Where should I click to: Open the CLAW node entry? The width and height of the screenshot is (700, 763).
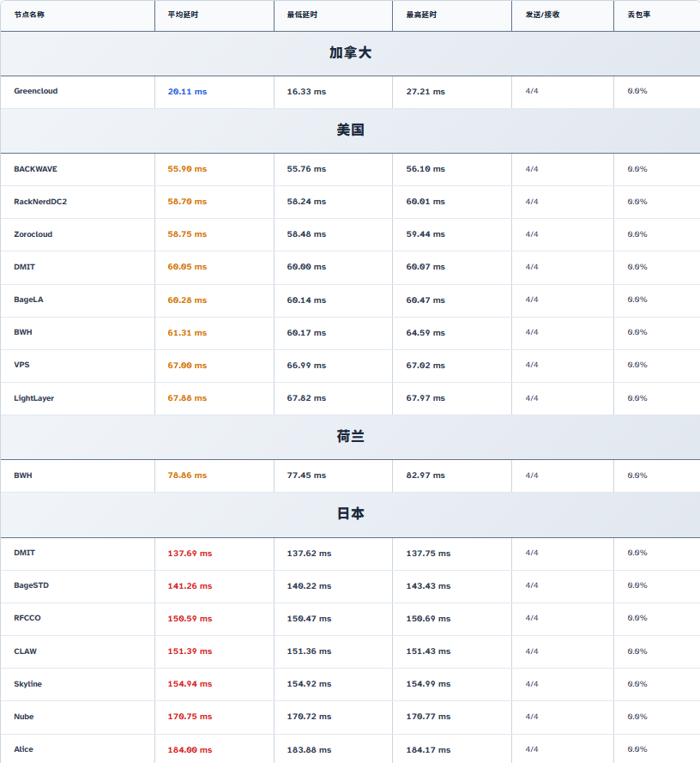tap(25, 651)
